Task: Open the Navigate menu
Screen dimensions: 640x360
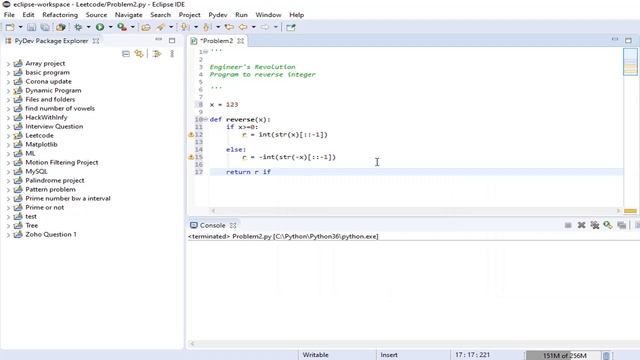Action: click(128, 15)
